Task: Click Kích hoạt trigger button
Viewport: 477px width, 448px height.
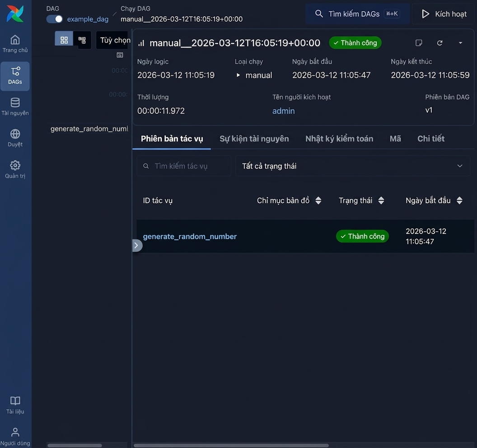Action: click(444, 14)
